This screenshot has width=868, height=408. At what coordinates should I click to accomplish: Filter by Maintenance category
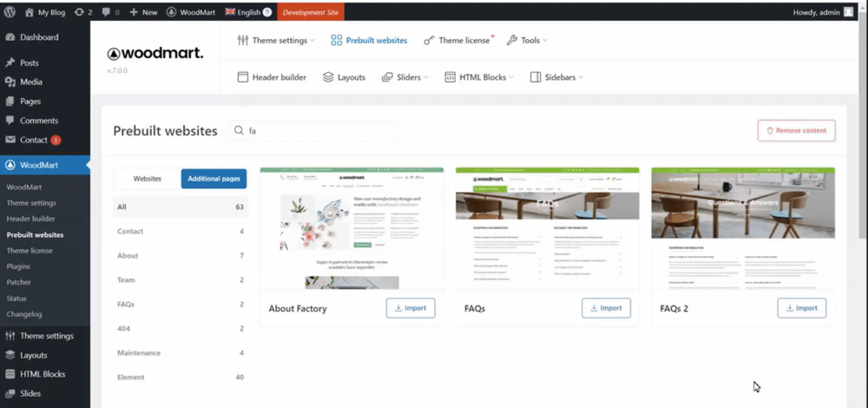pos(181,353)
